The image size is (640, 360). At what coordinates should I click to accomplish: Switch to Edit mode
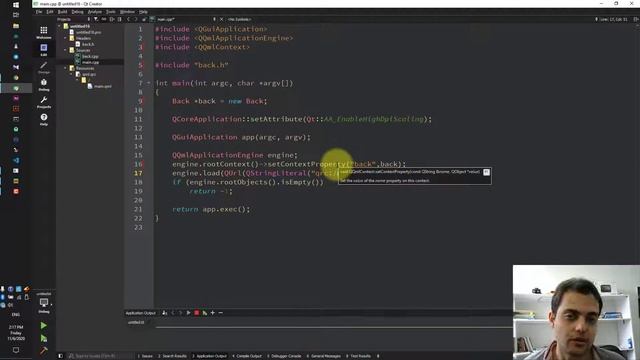point(44,50)
